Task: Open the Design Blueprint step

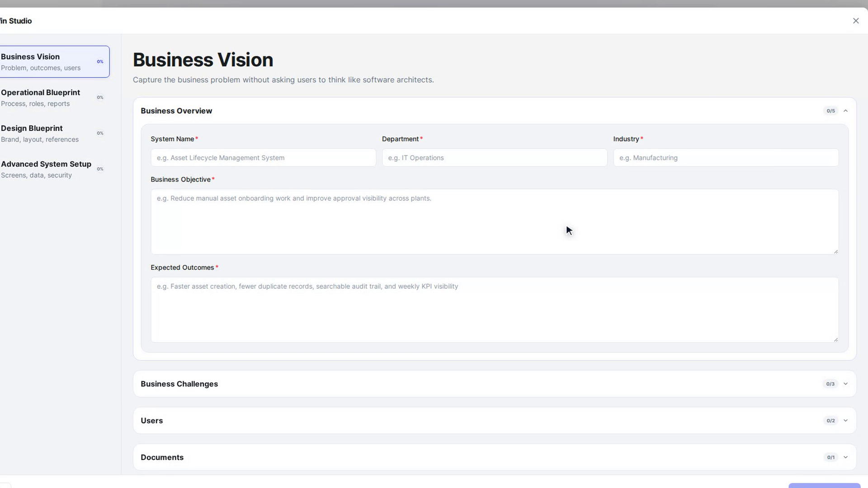Action: [x=54, y=133]
